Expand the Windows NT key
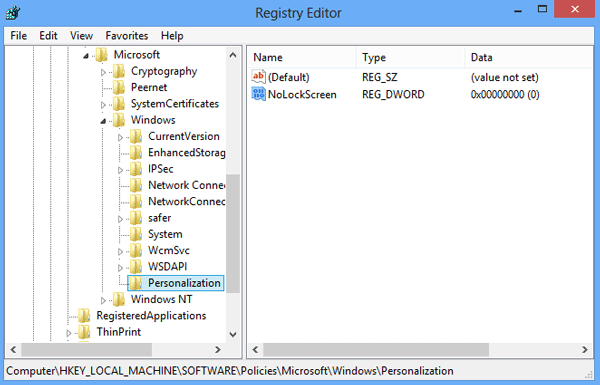Viewport: 600px width, 385px height. (x=103, y=300)
